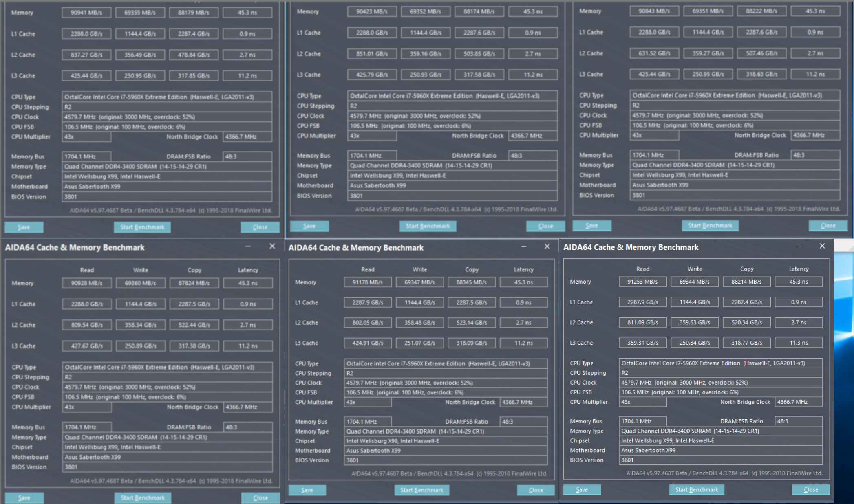
Task: Save results of the 91253 MB/s read window
Action: 582,490
